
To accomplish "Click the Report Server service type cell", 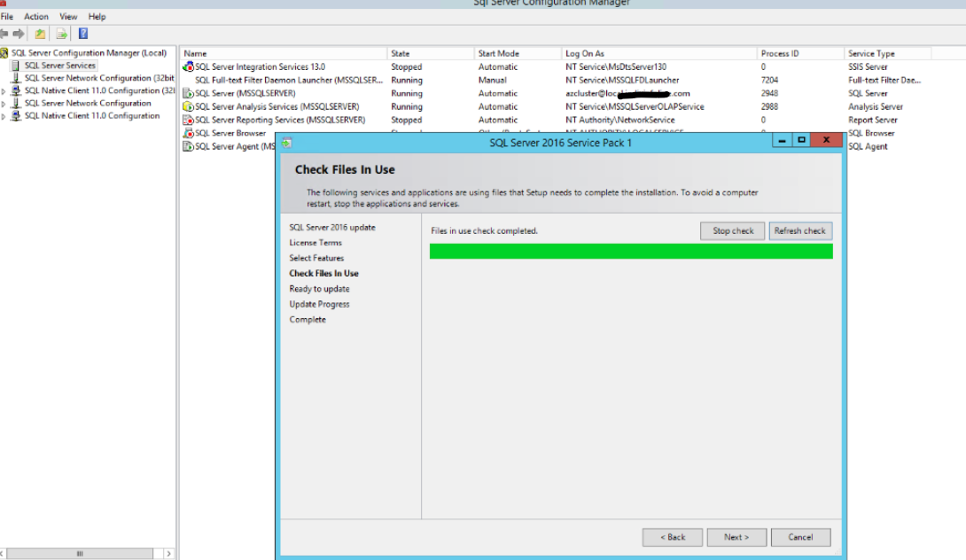I will (872, 121).
